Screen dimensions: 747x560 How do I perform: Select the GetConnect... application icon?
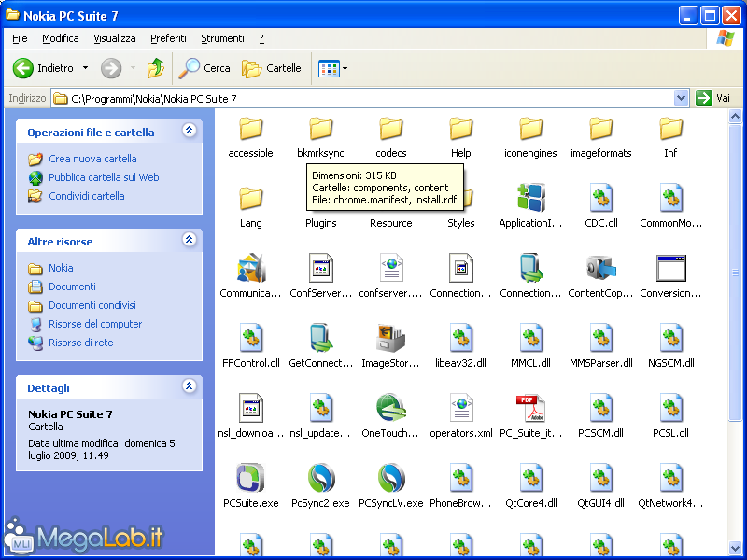point(320,338)
